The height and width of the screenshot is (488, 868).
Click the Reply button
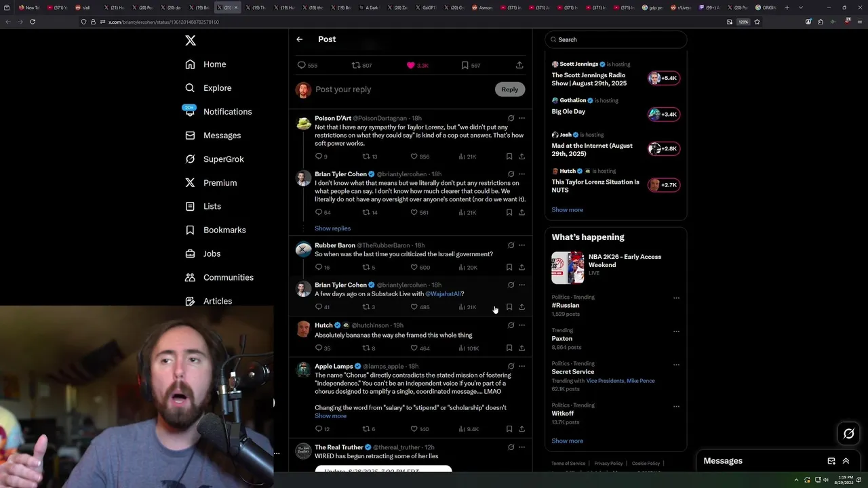pyautogui.click(x=510, y=89)
